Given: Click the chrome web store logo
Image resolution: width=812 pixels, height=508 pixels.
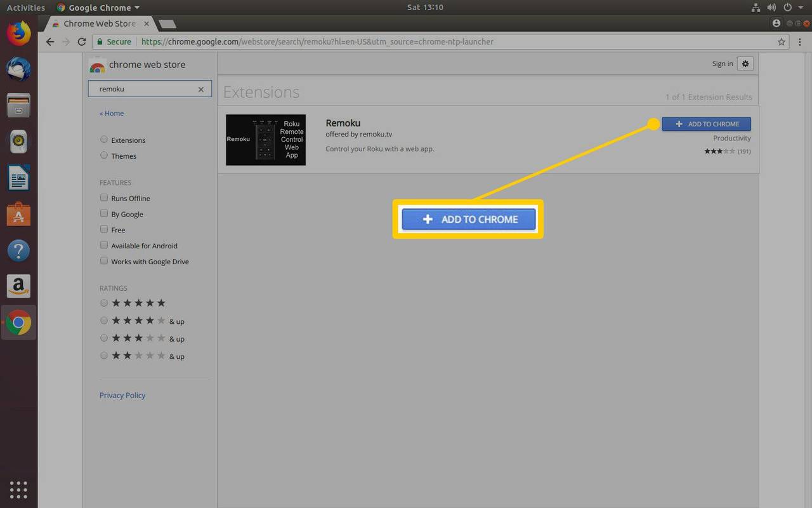Looking at the screenshot, I should pos(138,65).
